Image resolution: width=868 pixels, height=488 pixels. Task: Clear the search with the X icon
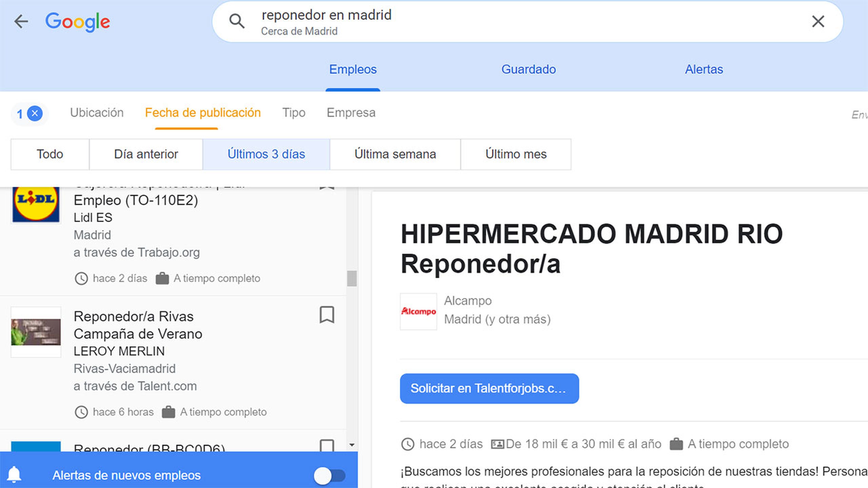818,21
